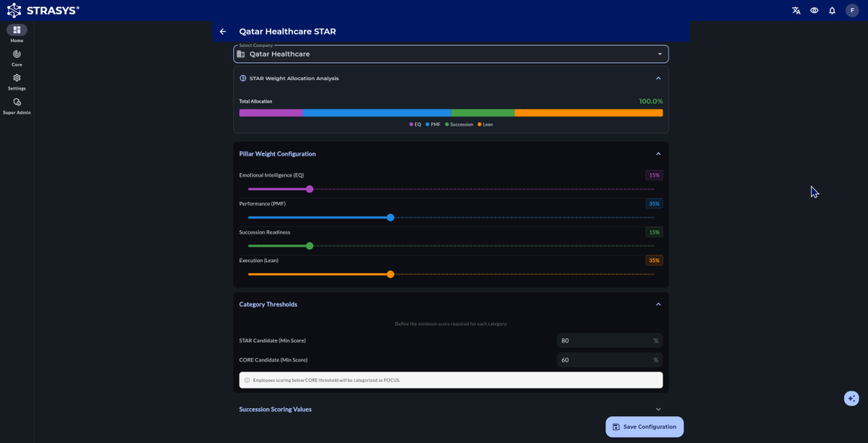The height and width of the screenshot is (443, 868).
Task: Click the Succession legend entry
Action: click(459, 125)
